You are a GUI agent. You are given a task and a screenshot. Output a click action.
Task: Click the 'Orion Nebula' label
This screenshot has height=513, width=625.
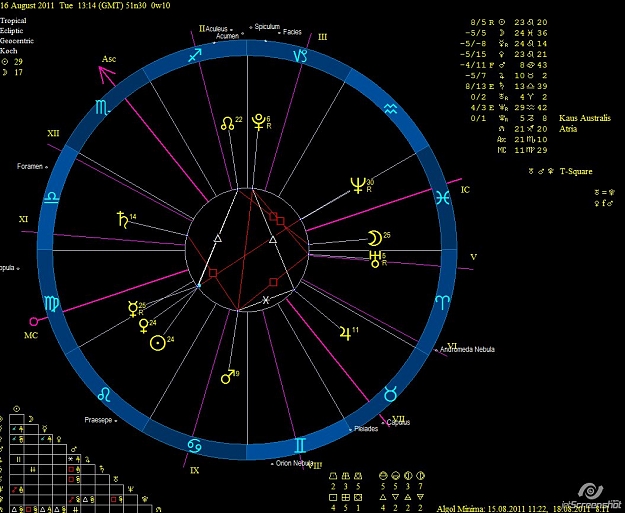pos(294,464)
